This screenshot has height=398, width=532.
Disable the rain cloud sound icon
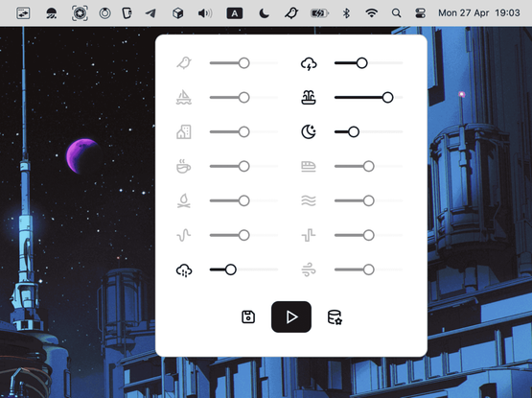click(x=184, y=270)
